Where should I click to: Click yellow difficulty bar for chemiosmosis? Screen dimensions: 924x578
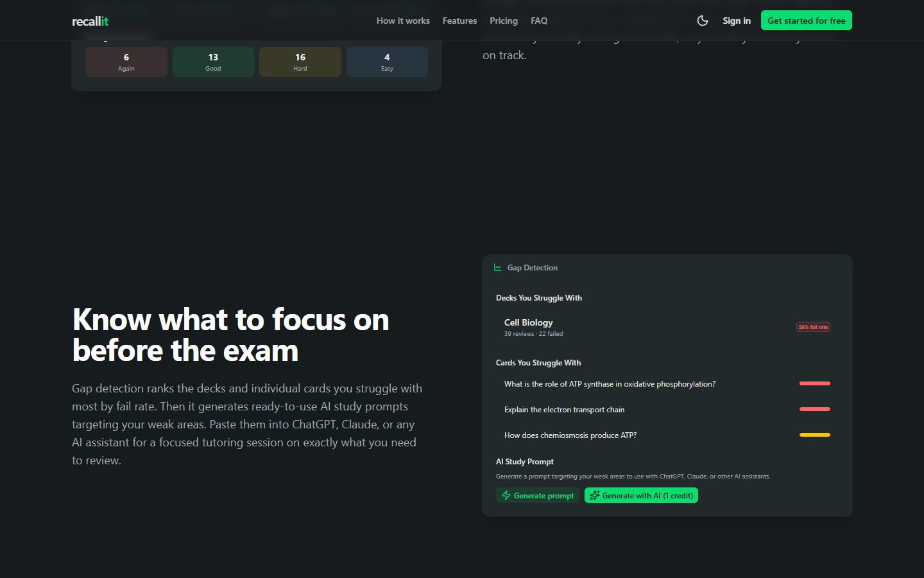pyautogui.click(x=815, y=435)
